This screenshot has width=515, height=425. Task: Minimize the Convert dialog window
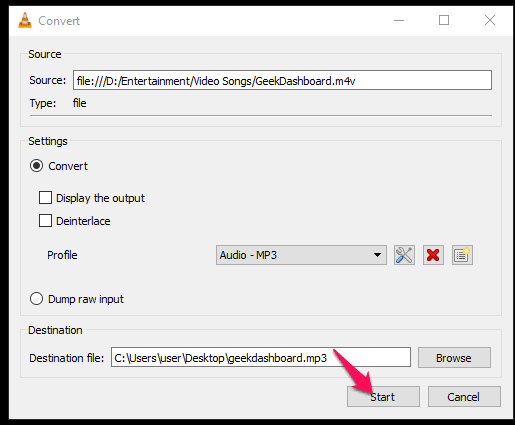click(x=399, y=20)
